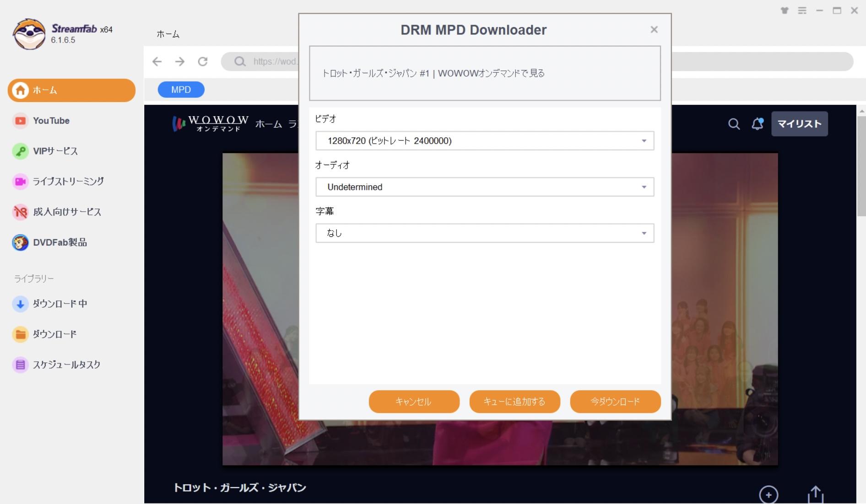Open the オーディオ Undetermined dropdown

point(485,187)
